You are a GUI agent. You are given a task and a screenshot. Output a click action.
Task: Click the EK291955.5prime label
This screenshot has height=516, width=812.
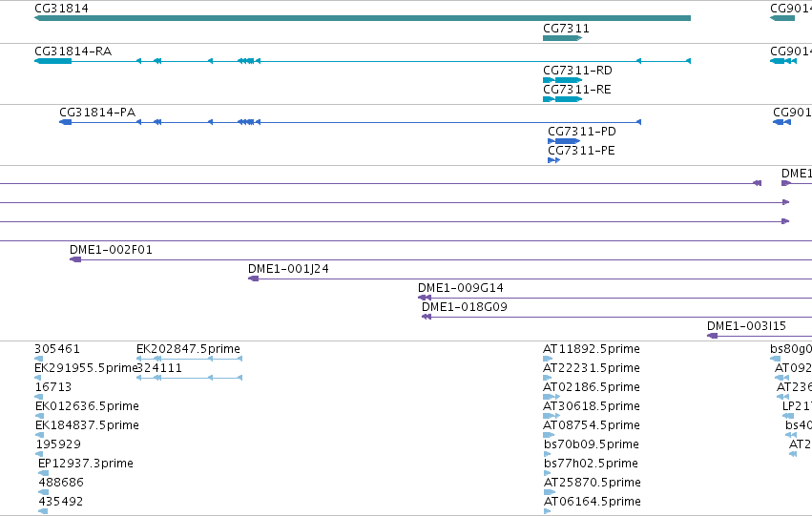pyautogui.click(x=86, y=368)
